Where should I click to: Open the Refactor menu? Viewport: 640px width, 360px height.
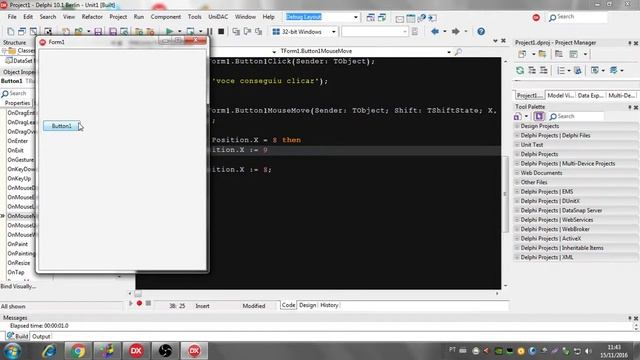92,17
